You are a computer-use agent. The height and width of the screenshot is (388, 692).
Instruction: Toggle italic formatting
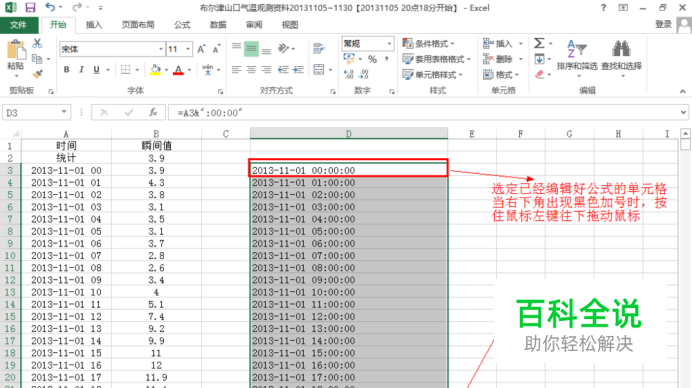pos(81,69)
